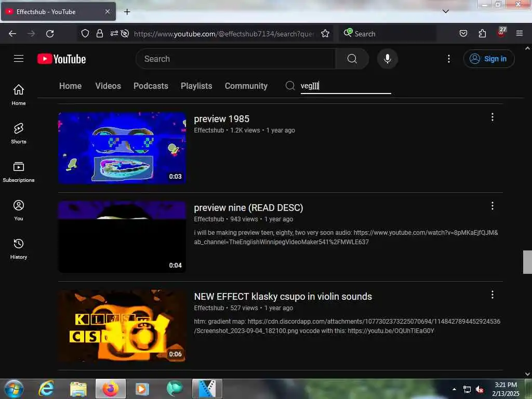
Task: Launch Internet Explorer from the taskbar
Action: coord(46,389)
